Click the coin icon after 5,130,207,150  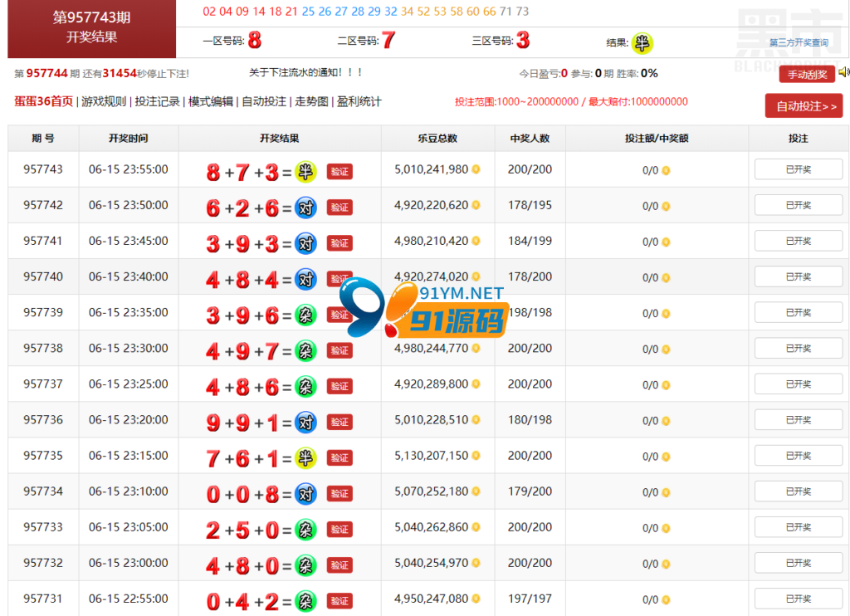(x=476, y=456)
